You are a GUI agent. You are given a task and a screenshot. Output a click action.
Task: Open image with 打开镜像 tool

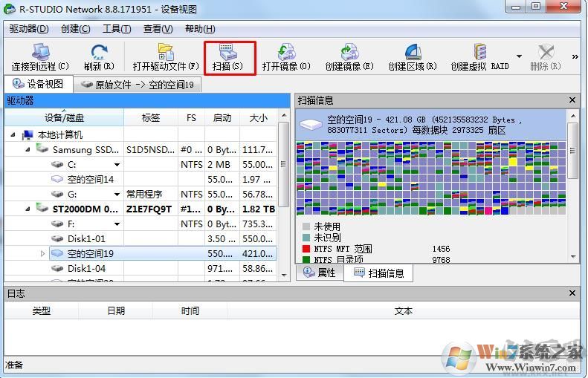286,57
